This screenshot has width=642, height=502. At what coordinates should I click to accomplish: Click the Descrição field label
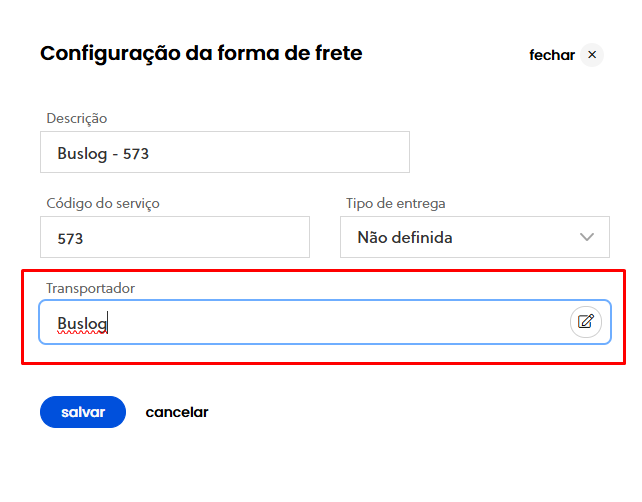point(77,118)
